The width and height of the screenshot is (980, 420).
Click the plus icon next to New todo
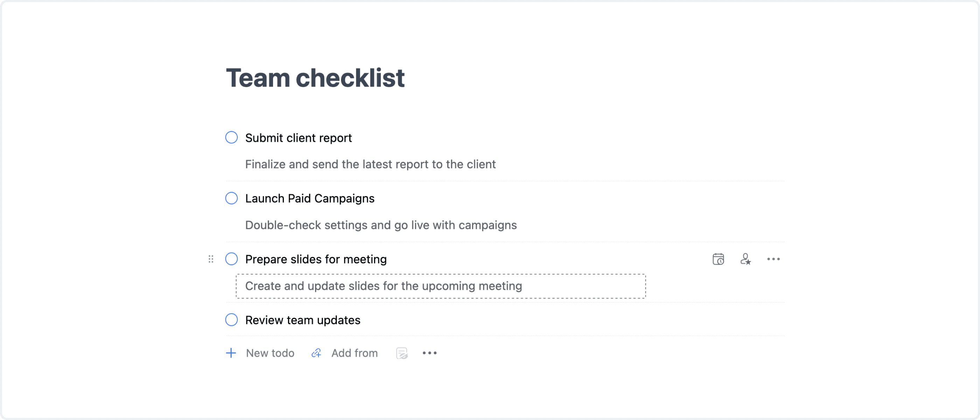tap(231, 353)
